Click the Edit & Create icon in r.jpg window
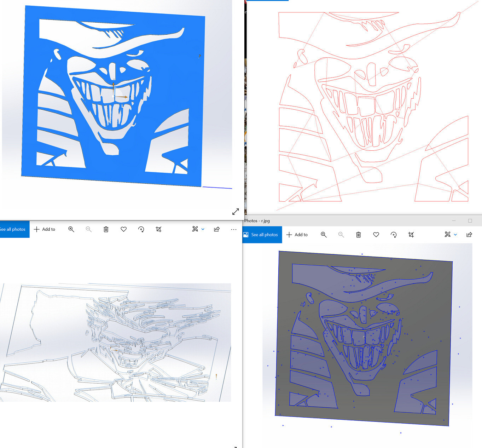Viewport: 482px width, 448px height. pyautogui.click(x=447, y=234)
